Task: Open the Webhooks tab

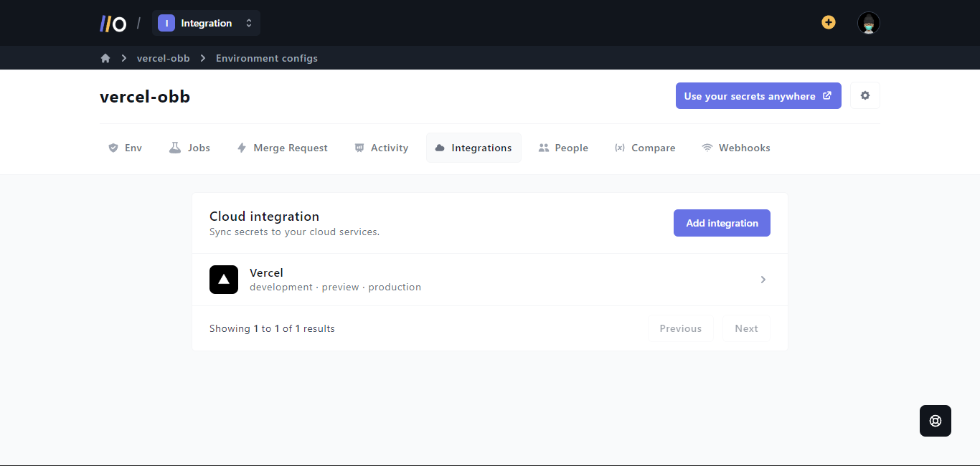Action: tap(736, 148)
